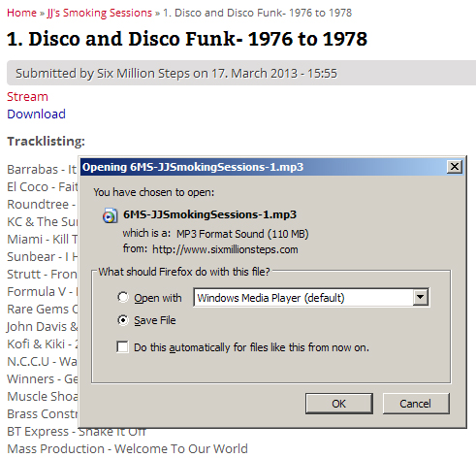Select the Save File radio button
This screenshot has height=458, width=476.
[x=123, y=320]
